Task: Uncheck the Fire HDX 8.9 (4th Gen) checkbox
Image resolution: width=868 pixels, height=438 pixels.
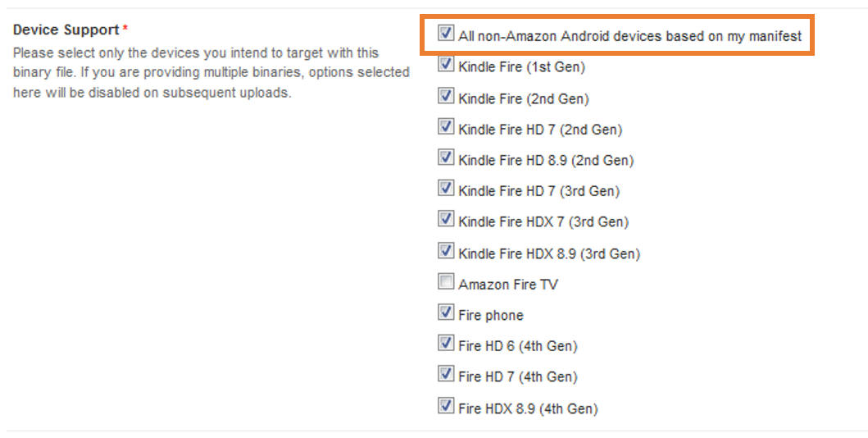Action: coord(446,405)
